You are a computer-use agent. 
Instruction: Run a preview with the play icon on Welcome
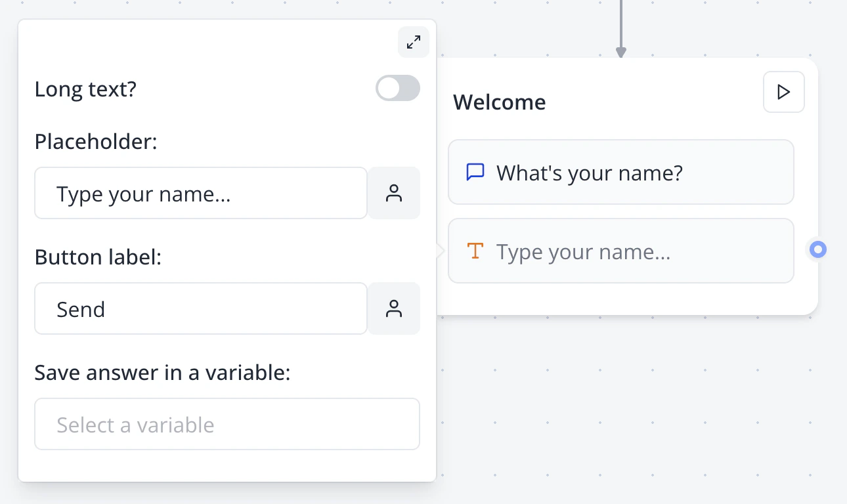(783, 92)
